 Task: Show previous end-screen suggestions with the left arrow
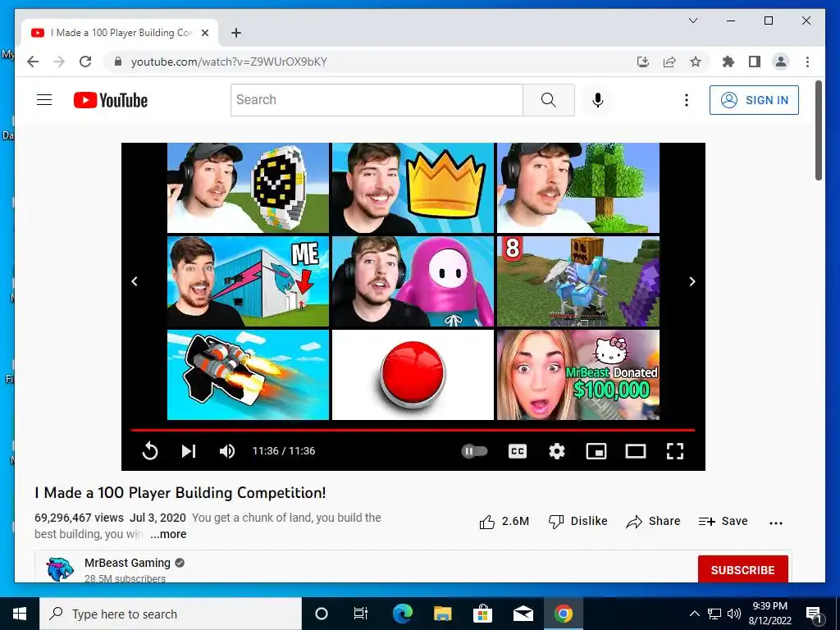pos(135,281)
